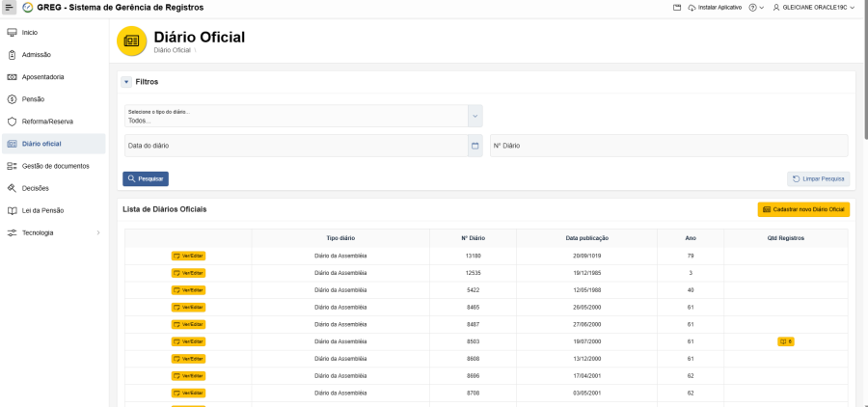Click Ver/Editar for diário number 13180
This screenshot has width=868, height=407.
[188, 256]
